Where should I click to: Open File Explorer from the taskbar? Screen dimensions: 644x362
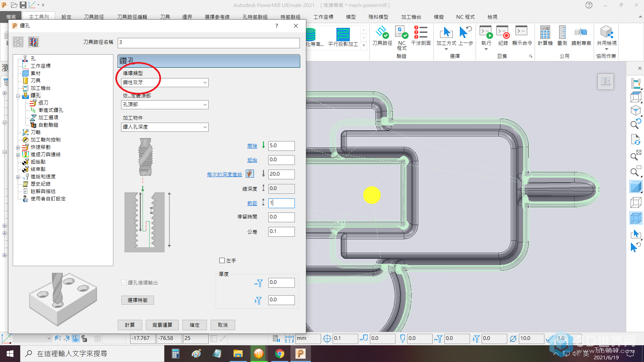(x=238, y=354)
